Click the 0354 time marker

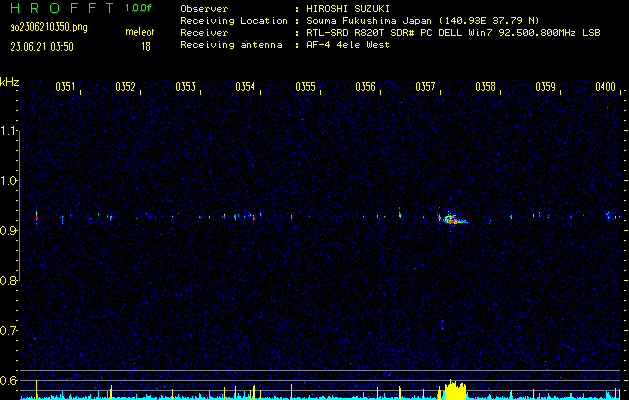[246, 87]
